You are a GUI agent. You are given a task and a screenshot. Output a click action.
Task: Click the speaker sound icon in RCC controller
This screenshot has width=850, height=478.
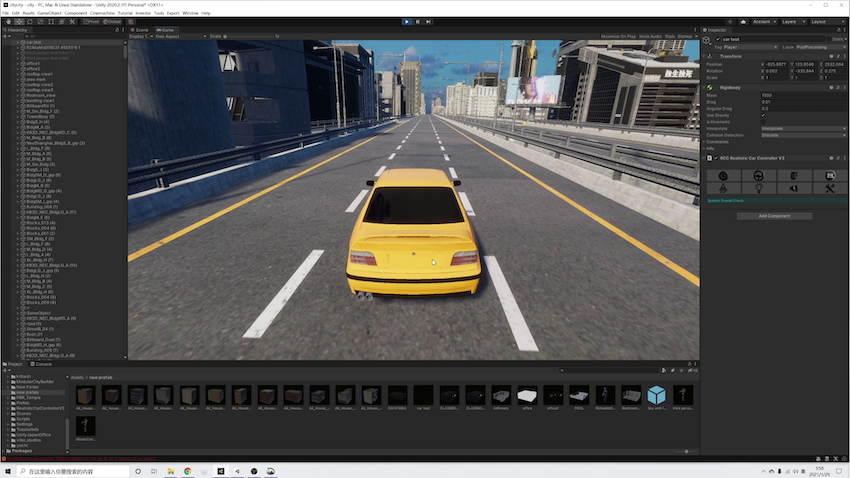click(794, 188)
